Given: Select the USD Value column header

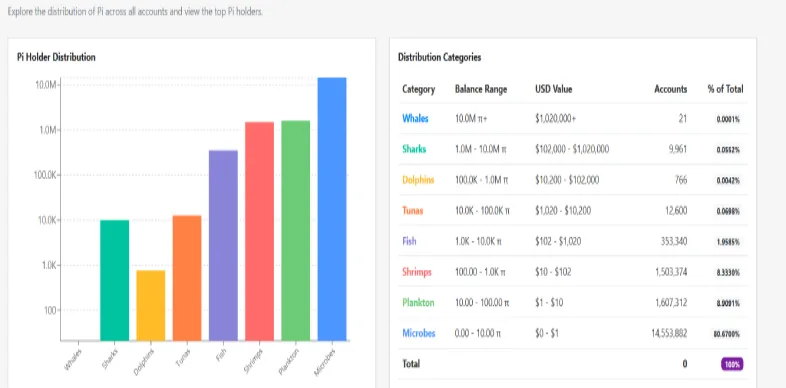Looking at the screenshot, I should [x=553, y=89].
